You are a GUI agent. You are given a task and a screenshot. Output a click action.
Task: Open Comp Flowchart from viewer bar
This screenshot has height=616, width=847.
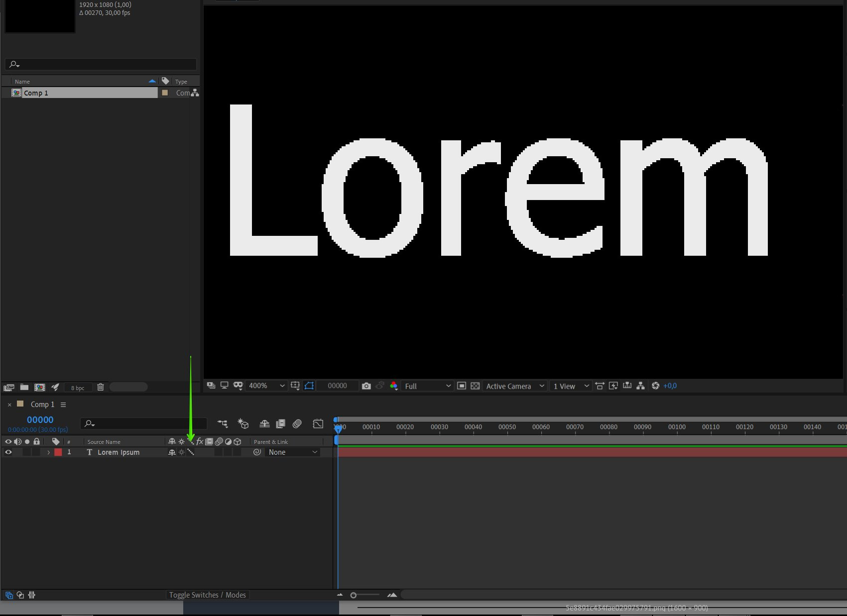[x=641, y=386]
